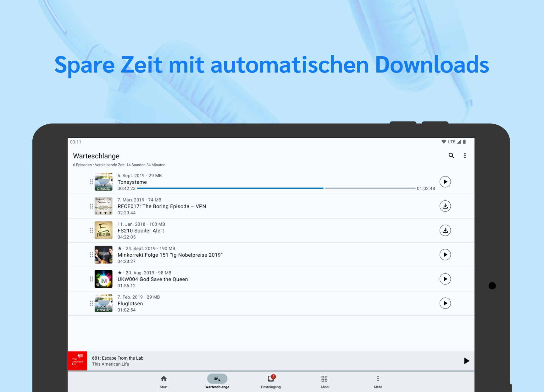Open search in the Warteschlange header
Viewport: 544px width, 392px height.
(x=451, y=156)
